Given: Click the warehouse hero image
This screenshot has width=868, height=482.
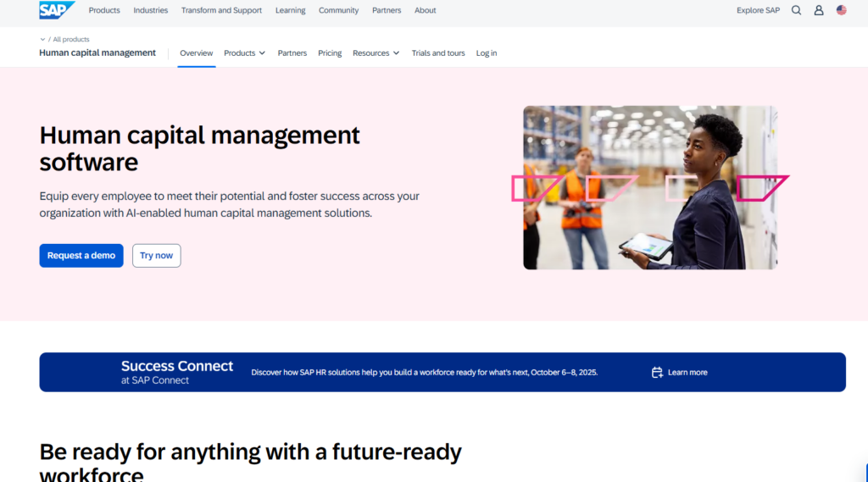Looking at the screenshot, I should coord(649,187).
